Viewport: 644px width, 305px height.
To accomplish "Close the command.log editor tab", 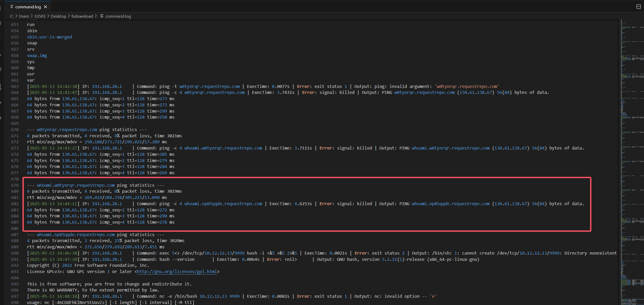I will 45,7.
